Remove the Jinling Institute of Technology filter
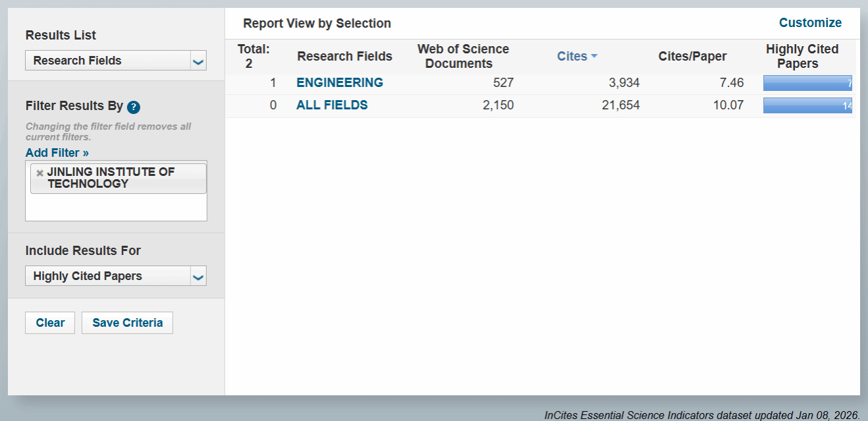This screenshot has width=868, height=421. tap(40, 173)
